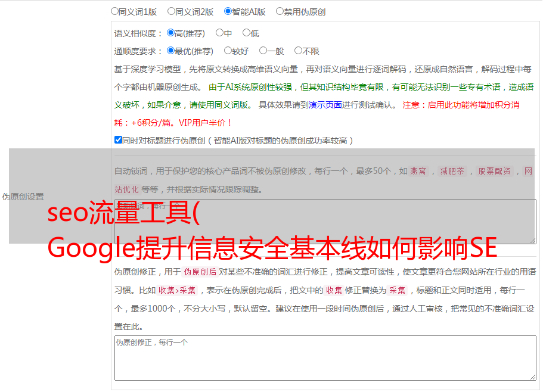543x392 pixels.
Task: Set 通顺度要求 to 不限
Action: [298, 51]
